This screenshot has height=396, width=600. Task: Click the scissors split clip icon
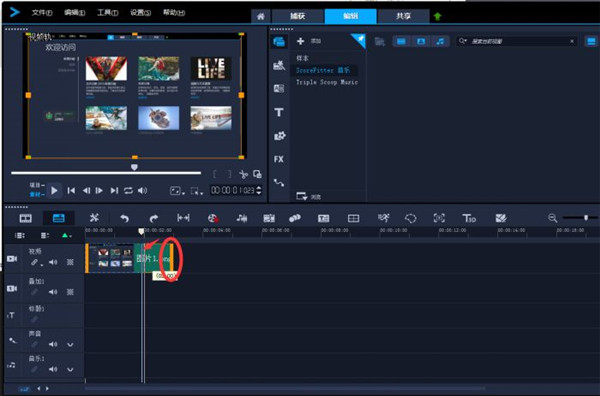click(243, 174)
